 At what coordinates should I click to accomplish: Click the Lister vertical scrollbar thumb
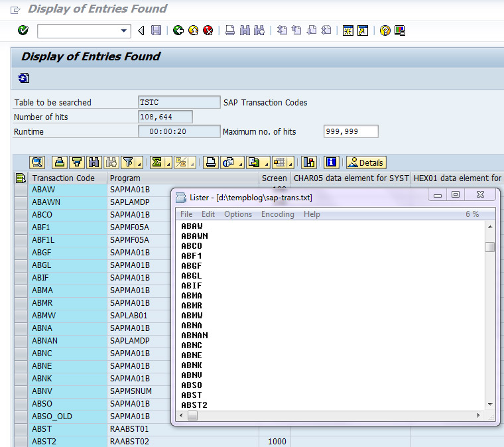(489, 247)
